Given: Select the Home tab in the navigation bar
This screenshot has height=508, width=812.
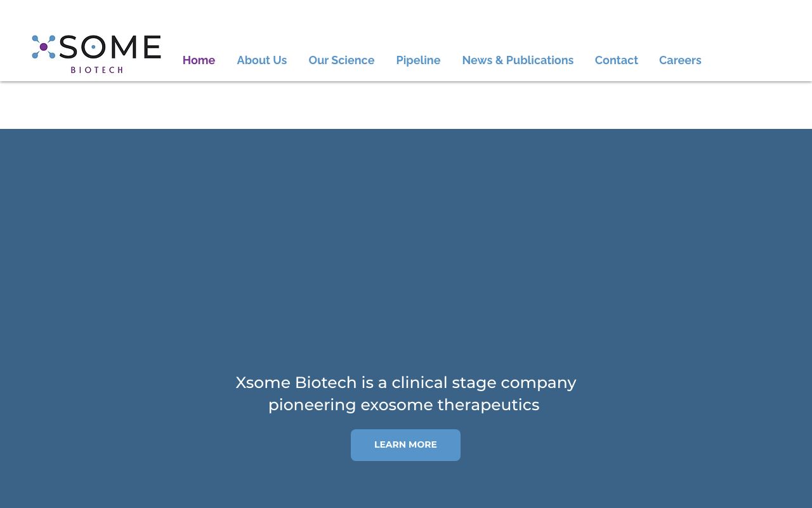Looking at the screenshot, I should (199, 60).
